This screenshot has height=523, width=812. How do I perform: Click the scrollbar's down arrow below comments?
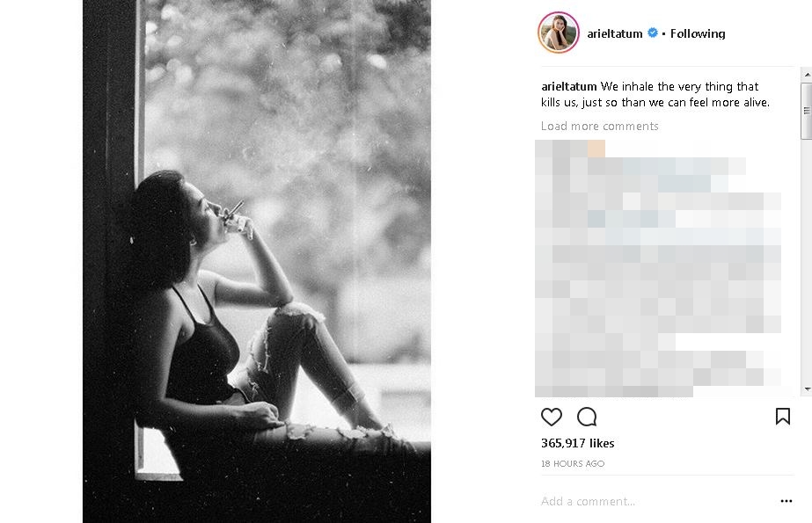805,390
